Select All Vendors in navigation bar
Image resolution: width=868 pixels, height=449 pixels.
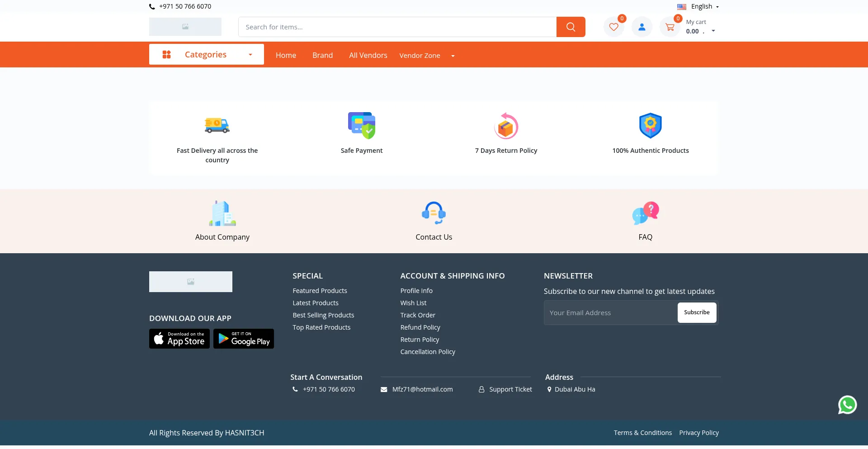pyautogui.click(x=368, y=55)
